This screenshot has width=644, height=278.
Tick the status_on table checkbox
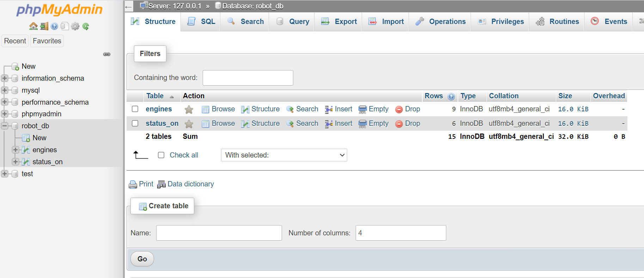(135, 123)
